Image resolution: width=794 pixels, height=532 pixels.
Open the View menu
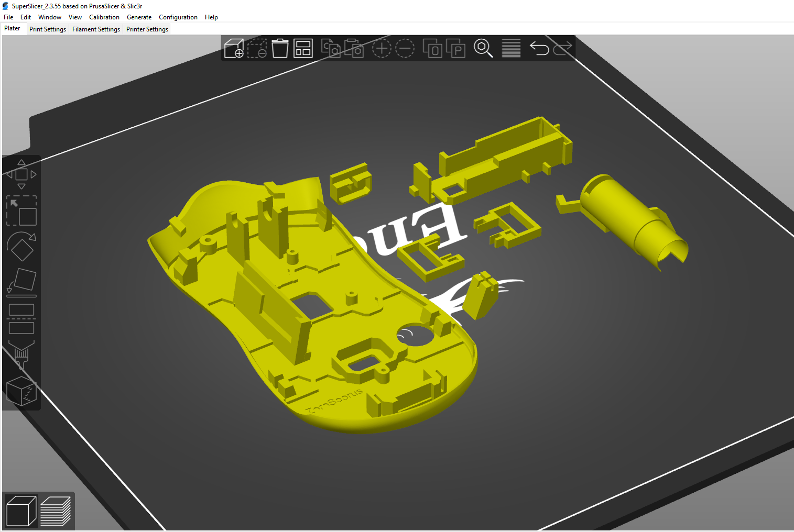pos(75,17)
